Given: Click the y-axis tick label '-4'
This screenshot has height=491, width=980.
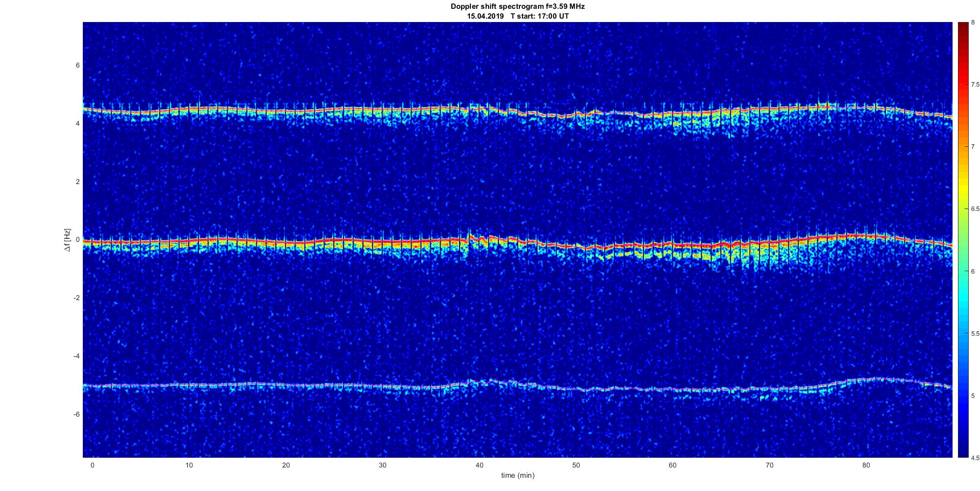Looking at the screenshot, I should (76, 356).
